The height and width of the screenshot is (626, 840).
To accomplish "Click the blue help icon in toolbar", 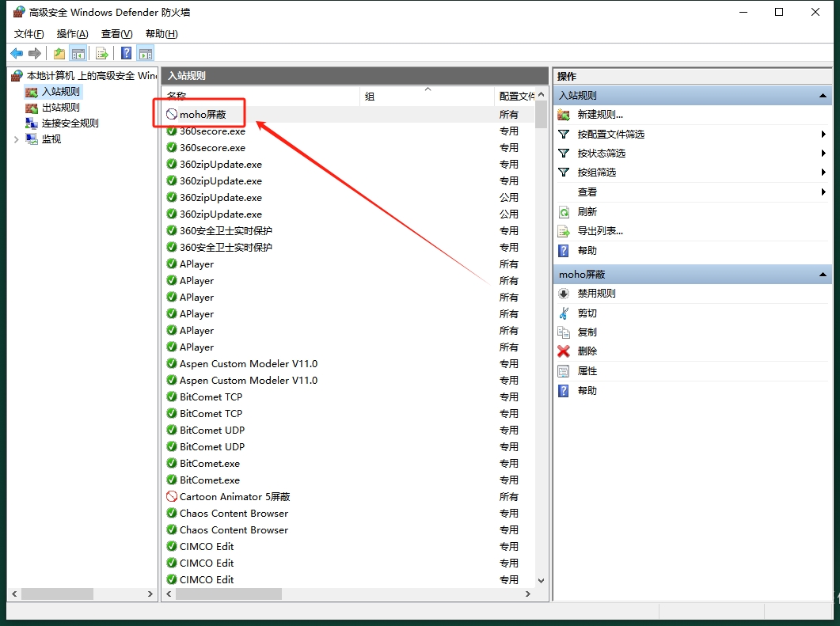I will tap(126, 53).
